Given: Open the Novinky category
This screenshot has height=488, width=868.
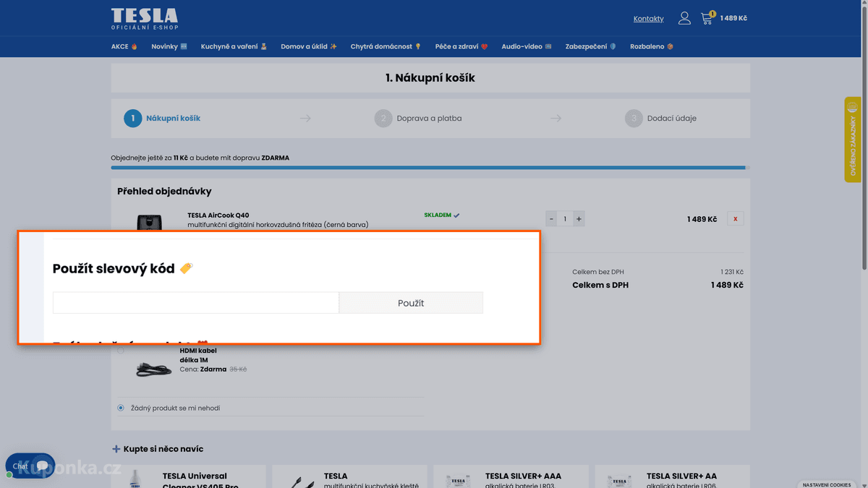Looking at the screenshot, I should pos(169,46).
